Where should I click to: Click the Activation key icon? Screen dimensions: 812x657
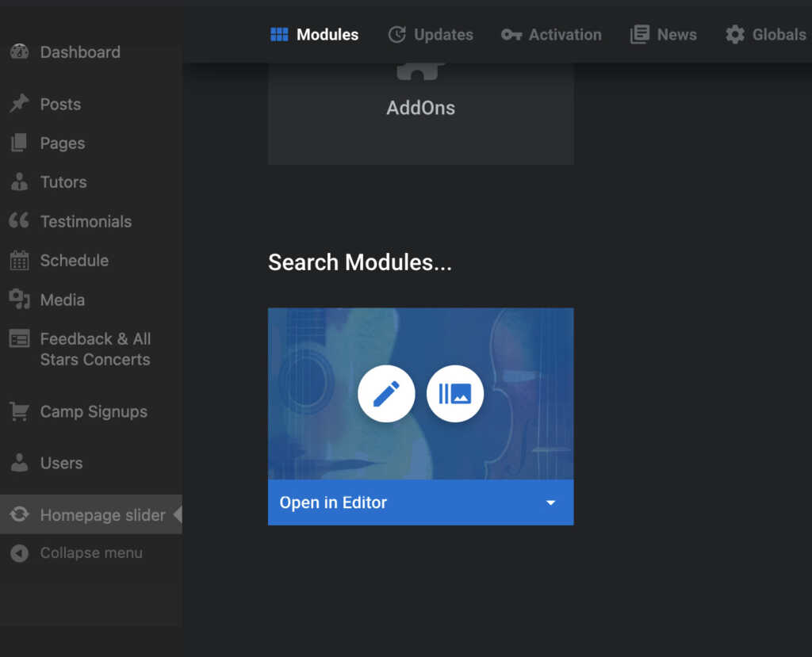pos(511,35)
